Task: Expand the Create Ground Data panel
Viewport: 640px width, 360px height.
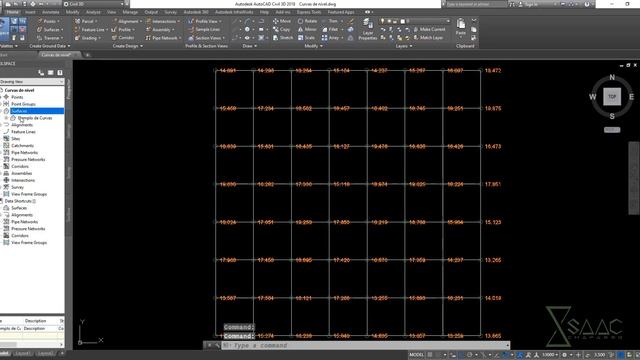Action: 50,46
